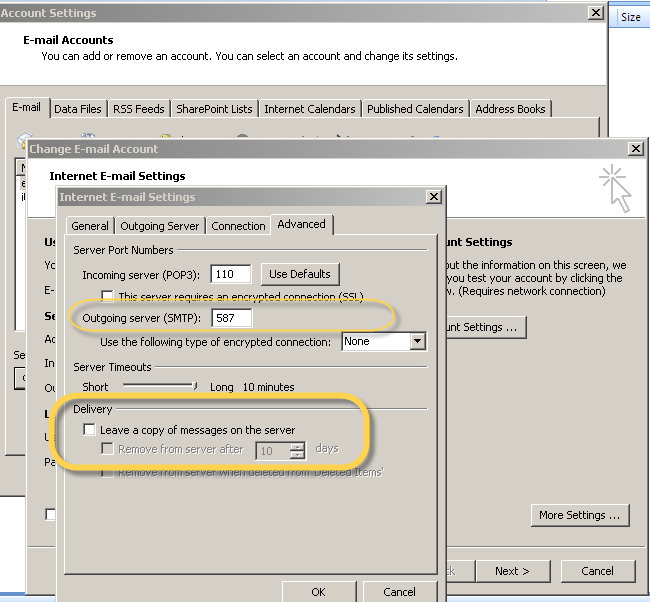The image size is (650, 602).
Task: Click the incoming server POP3 port field
Action: (x=230, y=274)
